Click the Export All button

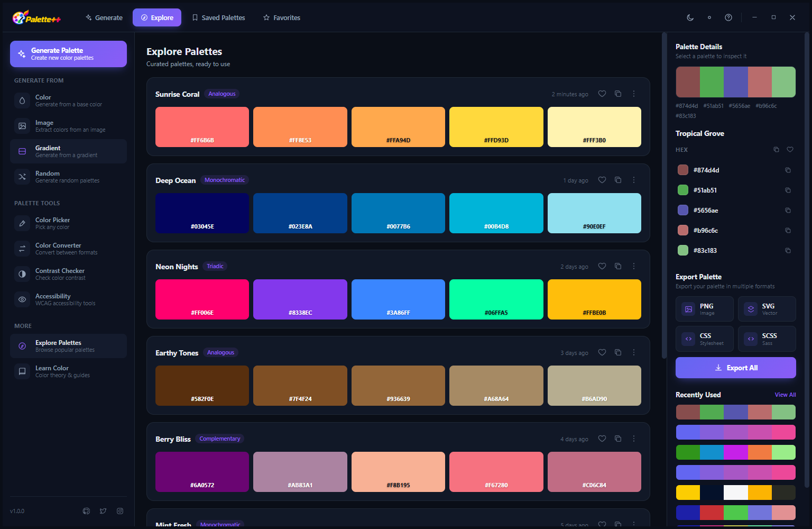click(736, 368)
